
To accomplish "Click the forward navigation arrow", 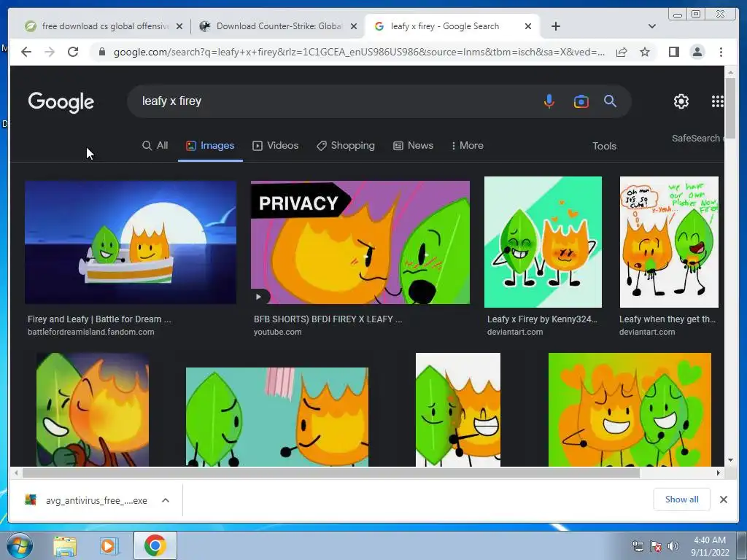I will click(50, 52).
